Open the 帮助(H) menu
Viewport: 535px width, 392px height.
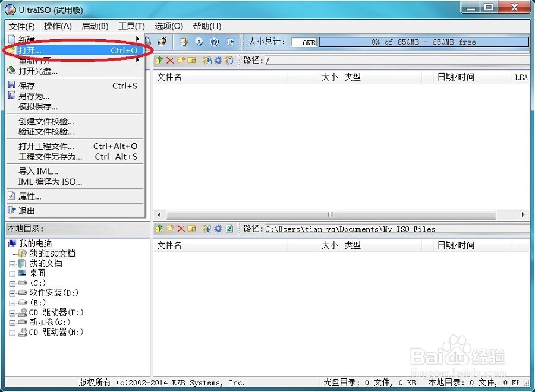(207, 26)
